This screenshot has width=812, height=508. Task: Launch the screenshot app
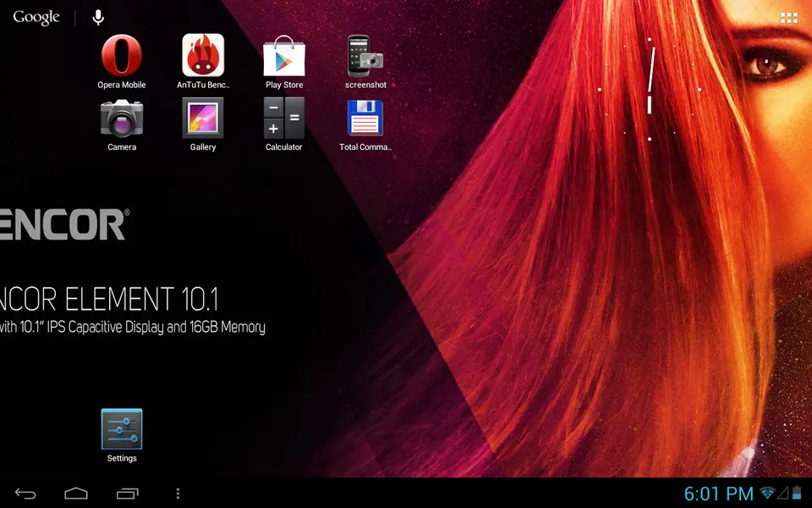tap(365, 56)
